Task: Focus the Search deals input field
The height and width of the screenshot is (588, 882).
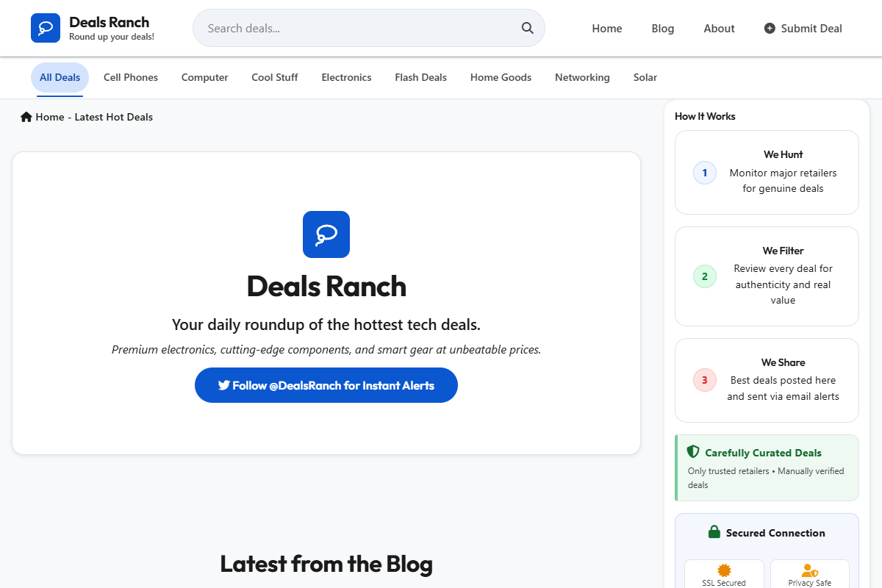Action: (x=369, y=28)
